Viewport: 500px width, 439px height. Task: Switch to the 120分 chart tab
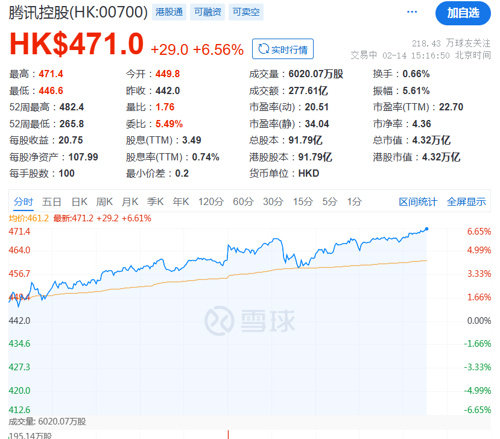pyautogui.click(x=211, y=202)
